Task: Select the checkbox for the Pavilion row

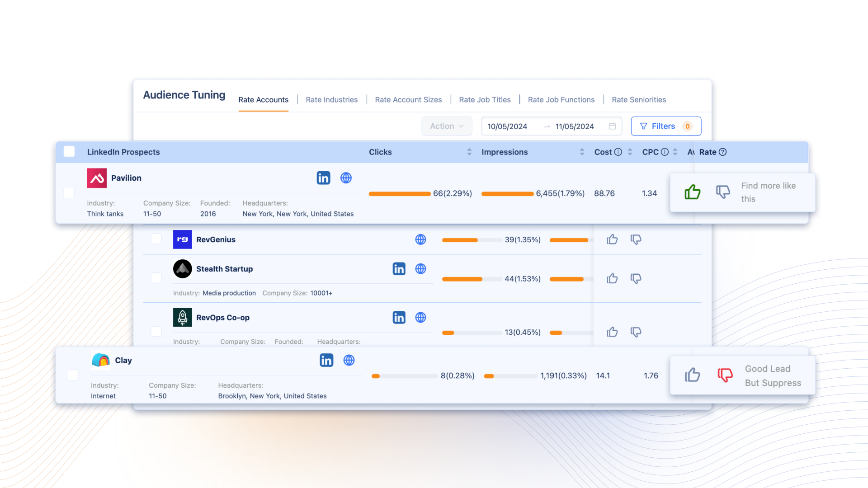Action: 69,192
